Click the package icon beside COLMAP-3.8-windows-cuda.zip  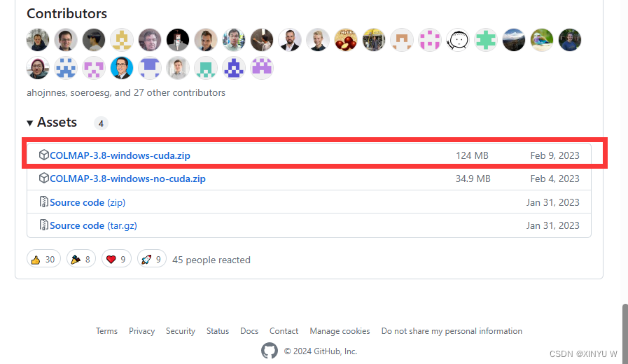pyautogui.click(x=43, y=155)
